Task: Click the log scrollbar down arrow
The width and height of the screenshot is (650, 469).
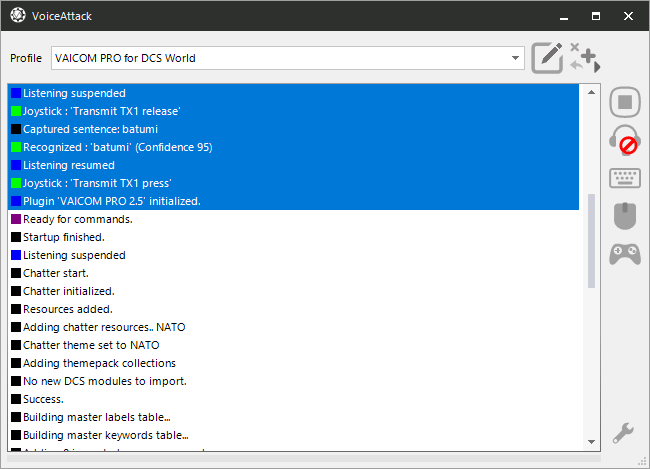Action: (592, 442)
